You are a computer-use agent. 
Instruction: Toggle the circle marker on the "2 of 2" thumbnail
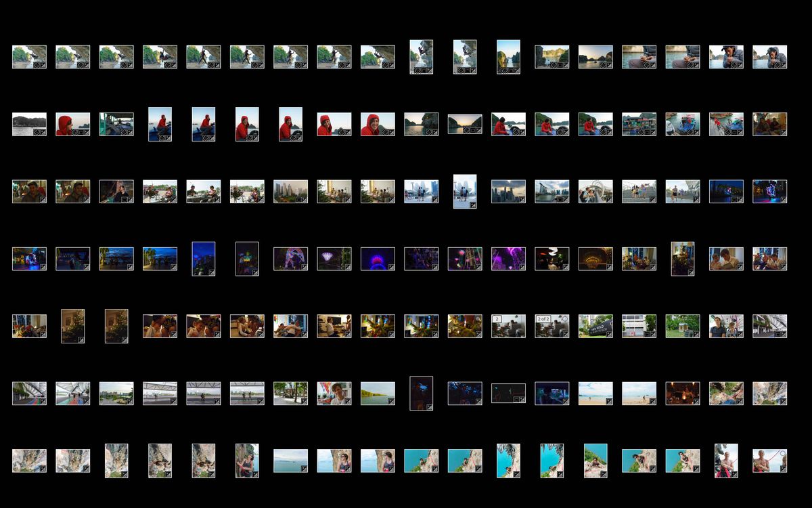[x=565, y=318]
